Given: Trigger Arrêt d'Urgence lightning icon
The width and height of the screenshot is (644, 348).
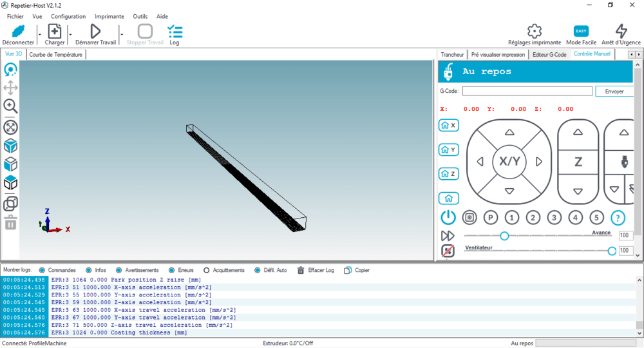Looking at the screenshot, I should pyautogui.click(x=621, y=31).
